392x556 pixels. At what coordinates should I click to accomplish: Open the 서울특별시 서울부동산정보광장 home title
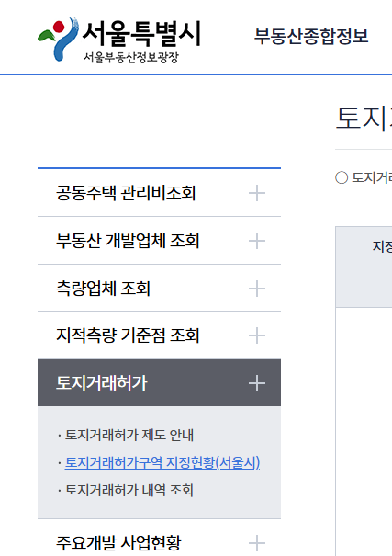[141, 41]
